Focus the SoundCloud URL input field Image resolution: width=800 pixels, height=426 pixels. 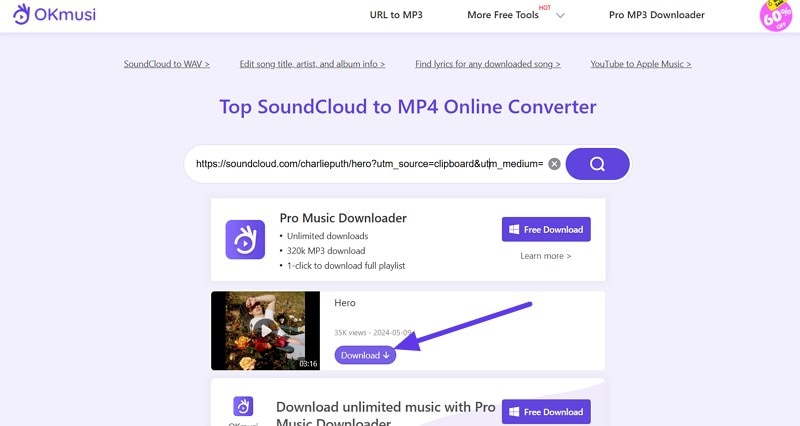tap(369, 164)
